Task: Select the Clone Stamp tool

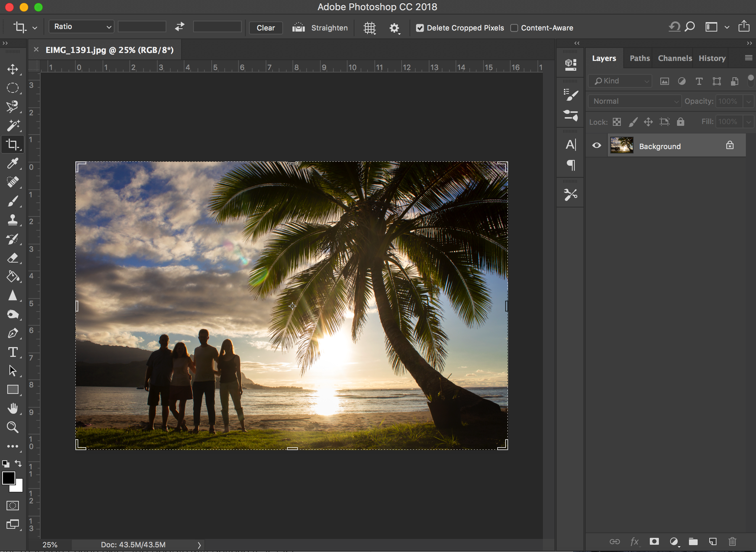Action: tap(13, 220)
